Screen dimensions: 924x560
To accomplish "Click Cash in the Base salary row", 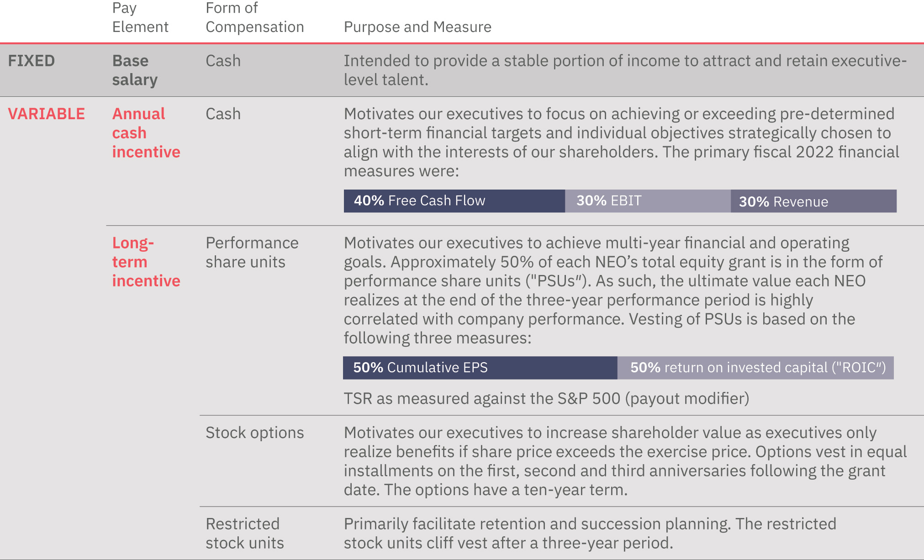I will pyautogui.click(x=223, y=61).
